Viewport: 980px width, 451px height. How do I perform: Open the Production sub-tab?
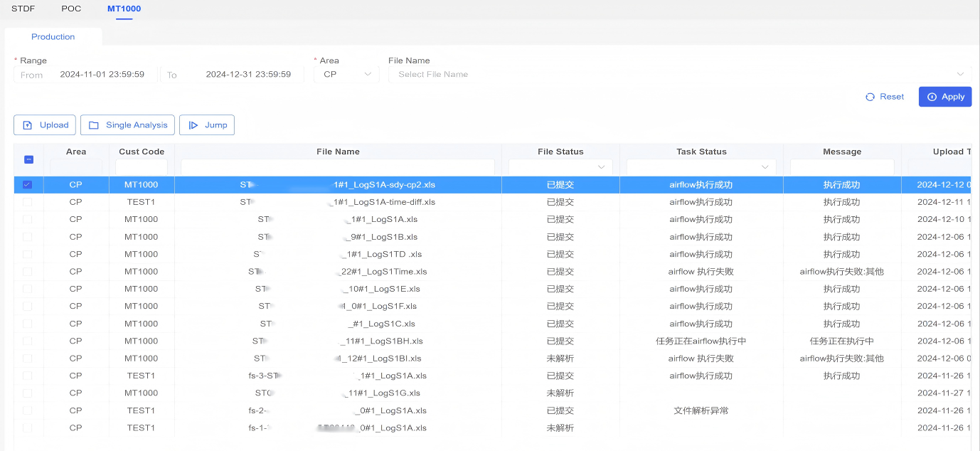pyautogui.click(x=53, y=37)
